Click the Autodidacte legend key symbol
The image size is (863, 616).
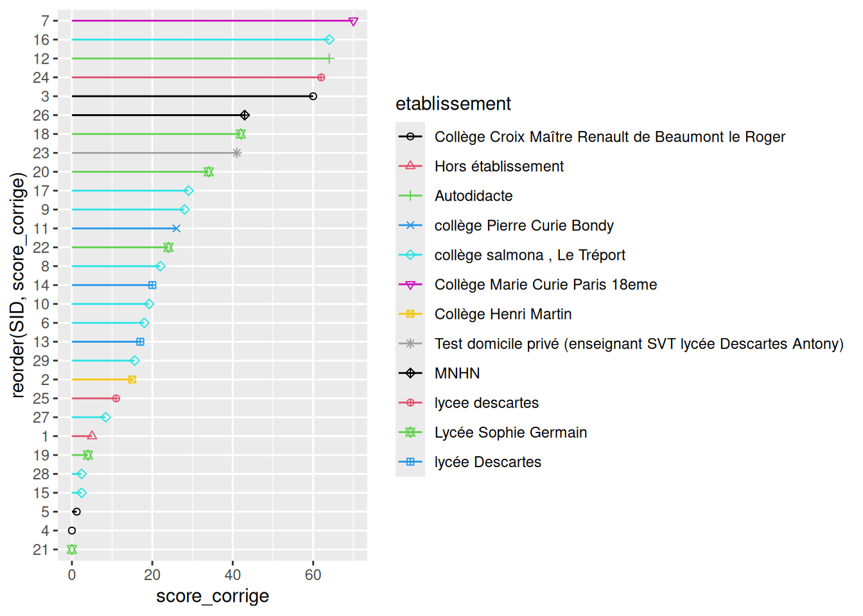pyautogui.click(x=410, y=196)
